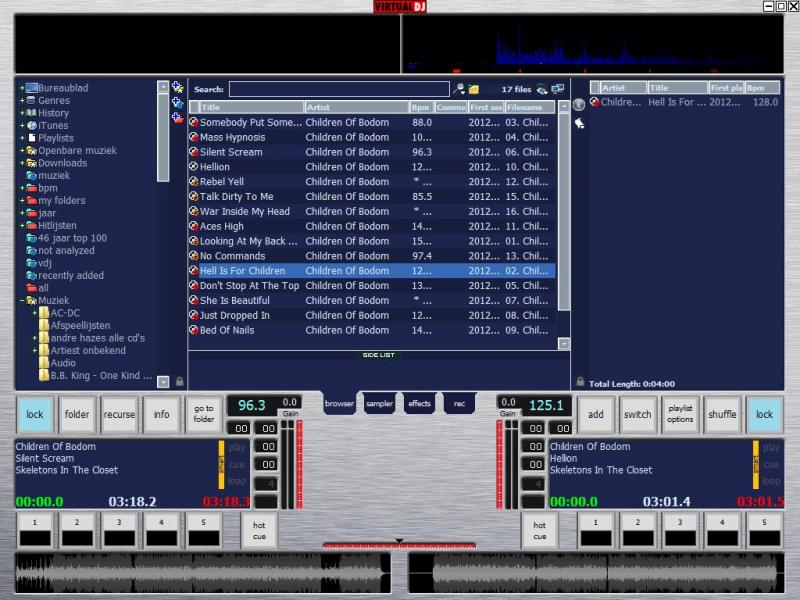Expand the Genres tree node
Image resolution: width=800 pixels, height=600 pixels.
pos(22,101)
